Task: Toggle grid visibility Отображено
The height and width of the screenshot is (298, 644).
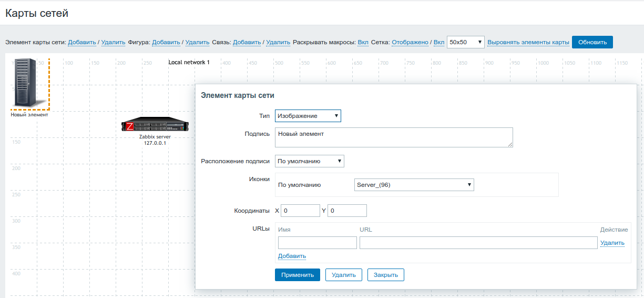Action: pos(410,42)
